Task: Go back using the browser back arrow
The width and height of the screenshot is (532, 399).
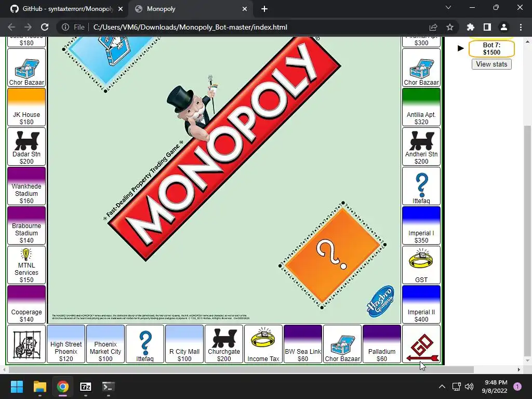Action: [11, 27]
